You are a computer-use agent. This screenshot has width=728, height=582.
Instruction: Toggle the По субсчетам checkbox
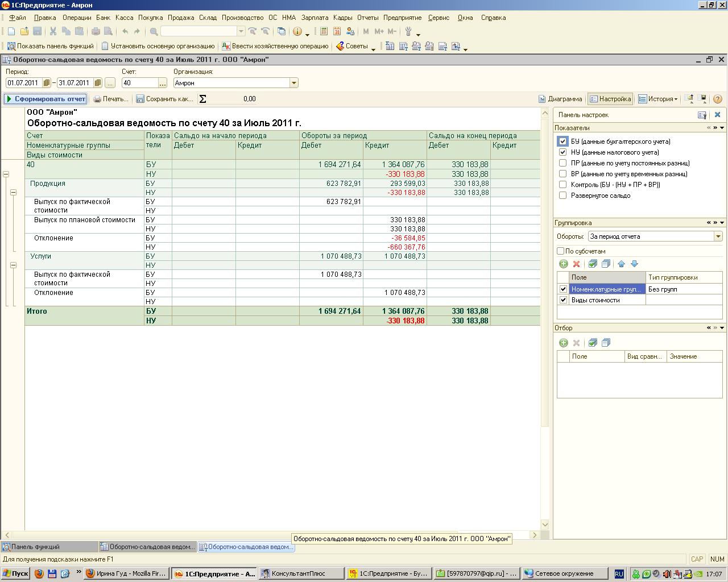tap(560, 251)
